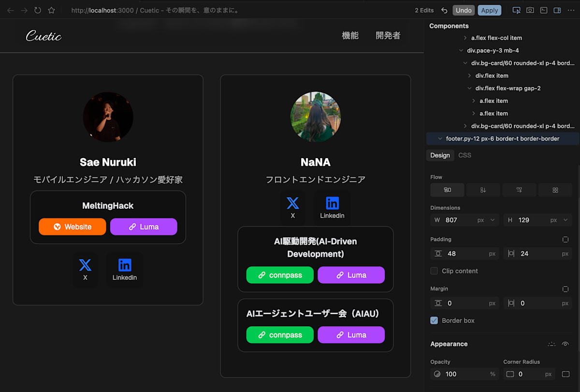Screen dimensions: 580x392
Task: Open the 開発者 nav menu item
Action: coord(388,35)
